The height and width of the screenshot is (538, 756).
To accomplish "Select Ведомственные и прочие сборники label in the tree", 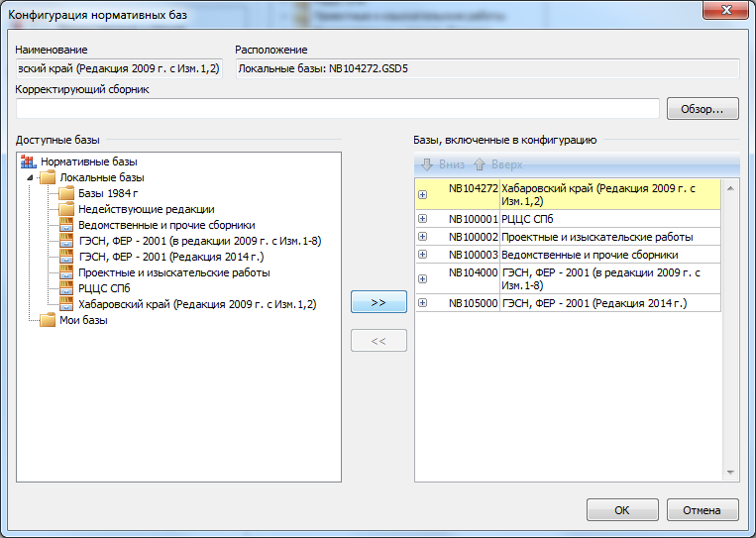I will (x=166, y=225).
